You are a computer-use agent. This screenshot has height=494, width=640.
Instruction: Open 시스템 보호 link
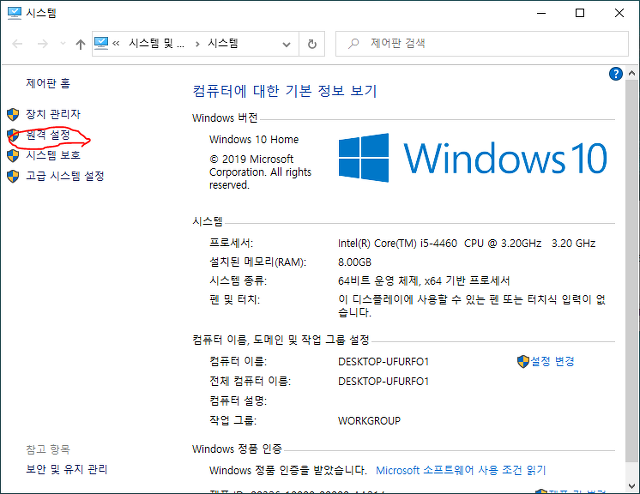pos(53,155)
